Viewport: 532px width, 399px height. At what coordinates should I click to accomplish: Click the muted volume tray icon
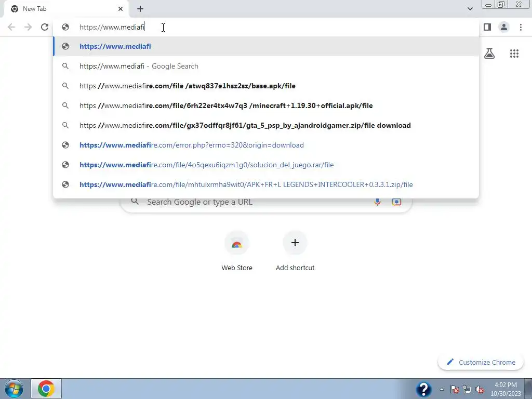(480, 389)
